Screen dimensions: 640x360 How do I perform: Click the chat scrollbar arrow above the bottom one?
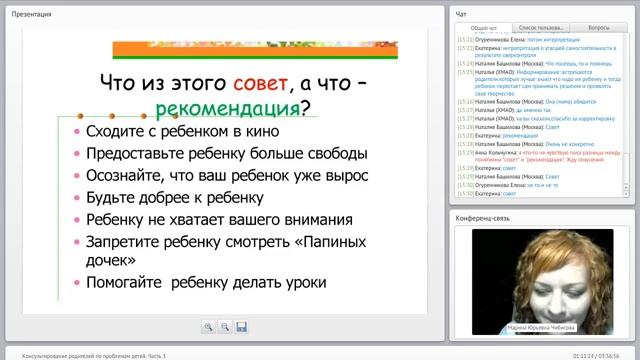click(x=626, y=187)
